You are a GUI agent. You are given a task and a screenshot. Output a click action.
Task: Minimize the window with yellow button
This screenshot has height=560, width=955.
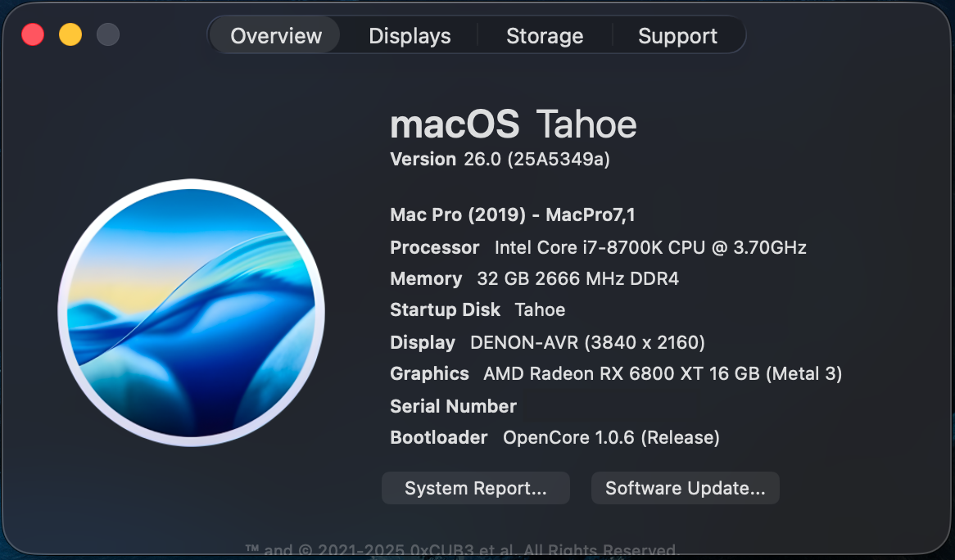point(70,34)
